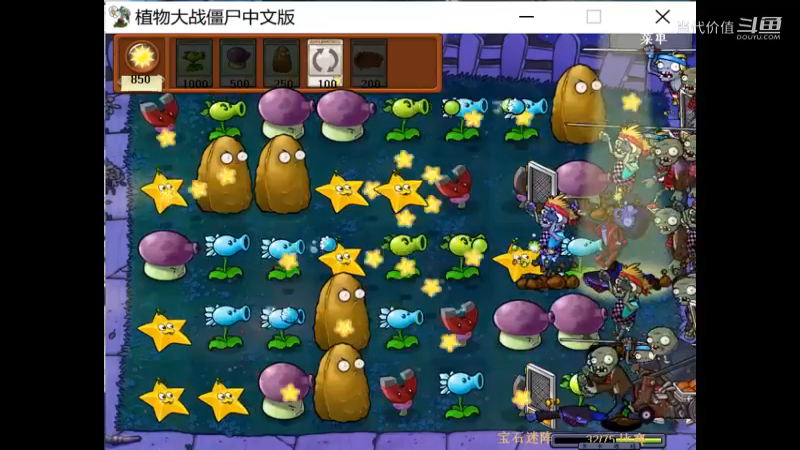Image resolution: width=800 pixels, height=450 pixels.
Task: Select the top-row snow pea spitting a green pea
Action: point(464,119)
